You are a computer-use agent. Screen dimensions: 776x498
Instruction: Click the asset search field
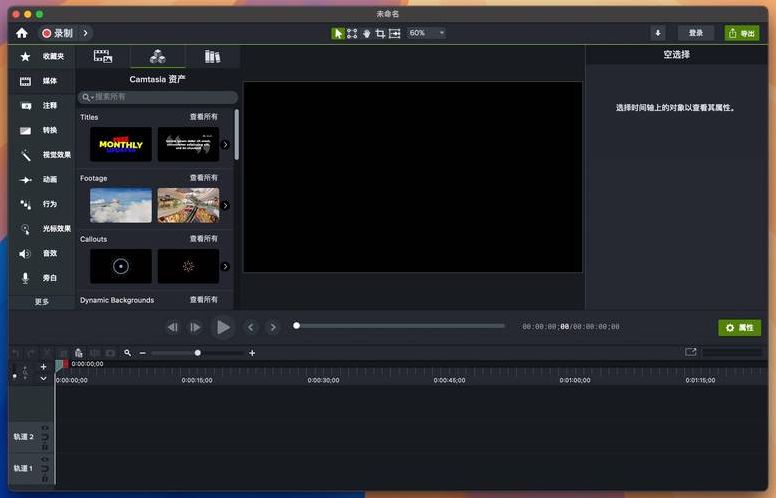[x=158, y=97]
